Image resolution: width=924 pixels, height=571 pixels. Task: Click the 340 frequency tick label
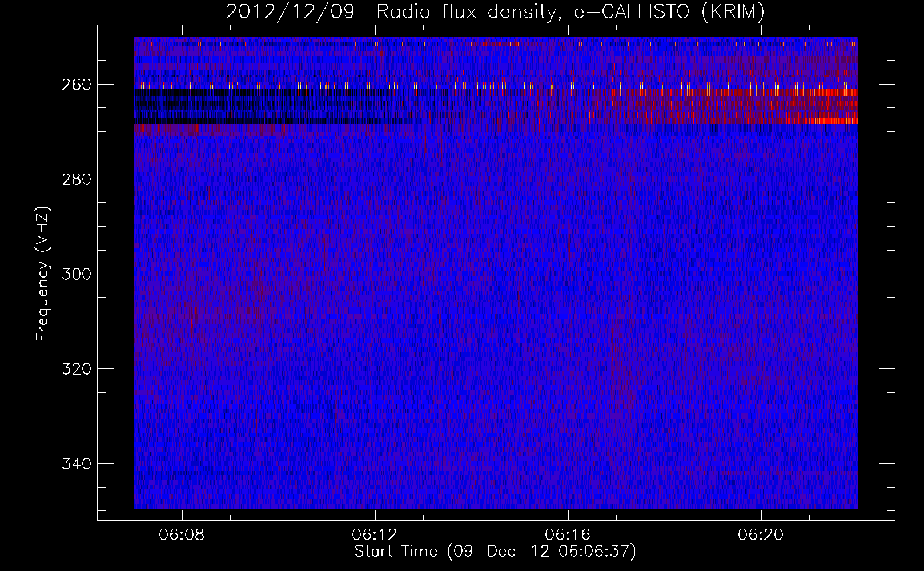76,464
